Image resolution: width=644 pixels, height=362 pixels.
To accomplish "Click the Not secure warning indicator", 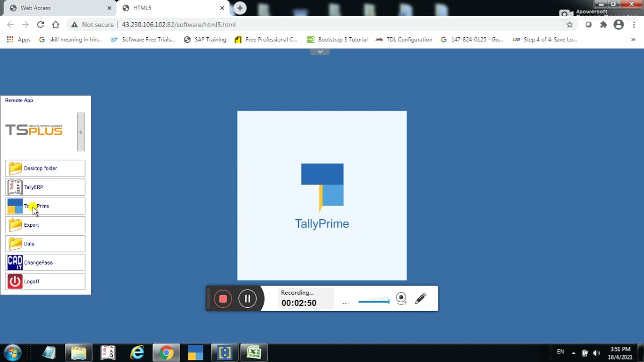I will tap(94, 25).
